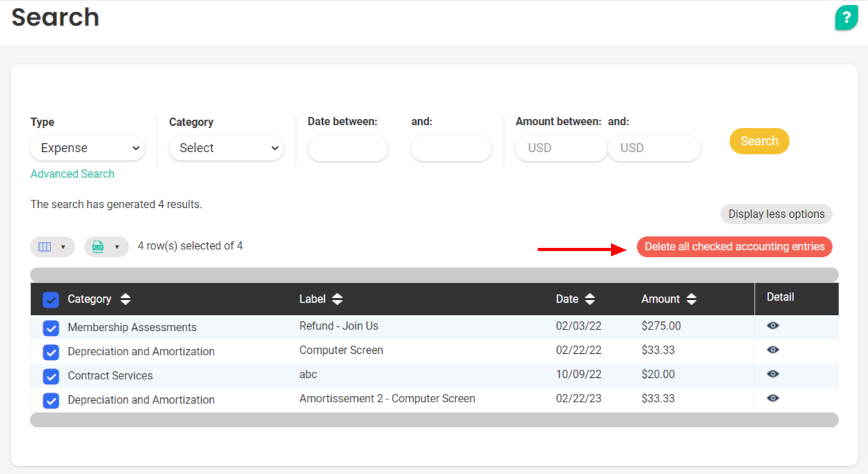The width and height of the screenshot is (868, 474).
Task: Open the export file dropdown button
Action: click(106, 247)
